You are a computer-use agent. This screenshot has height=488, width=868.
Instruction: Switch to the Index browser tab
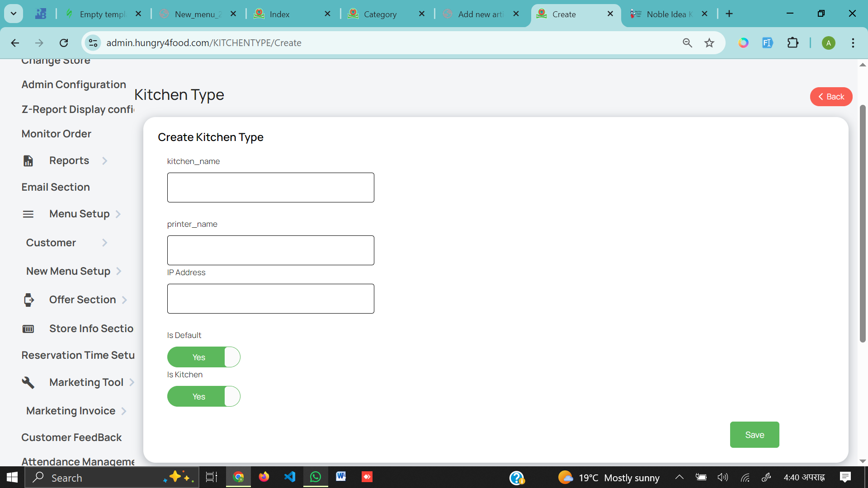[x=279, y=14]
